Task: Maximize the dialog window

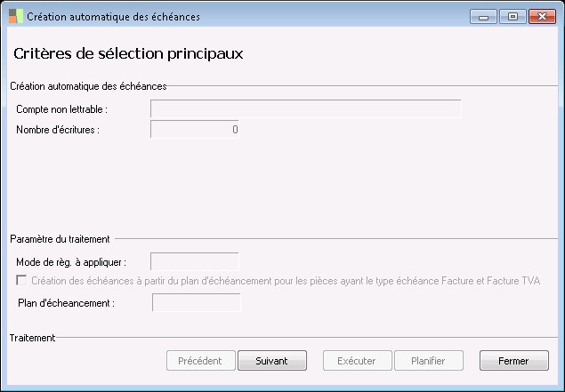Action: tap(513, 16)
